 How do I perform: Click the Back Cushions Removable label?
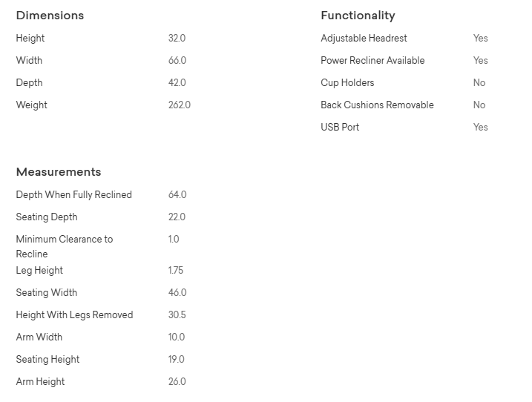377,105
